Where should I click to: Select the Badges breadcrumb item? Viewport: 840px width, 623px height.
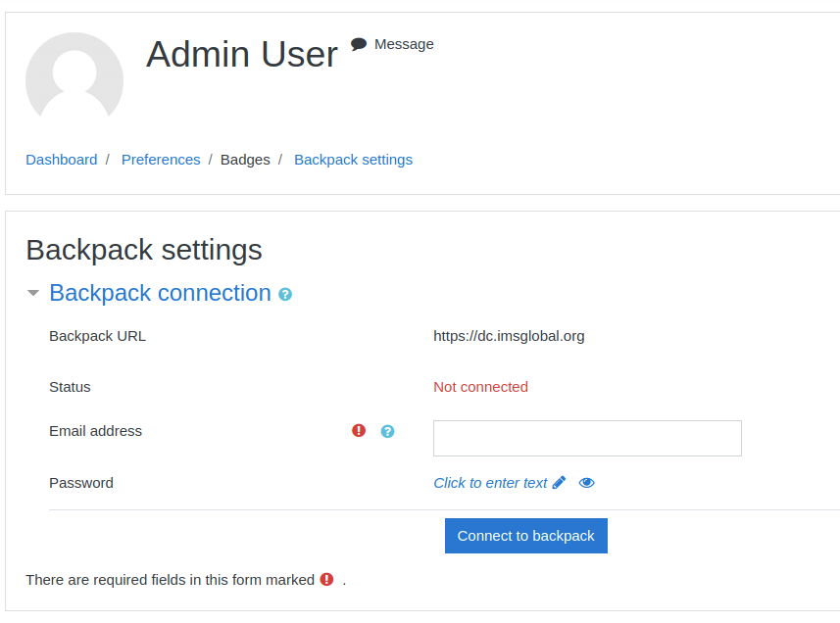pyautogui.click(x=245, y=160)
